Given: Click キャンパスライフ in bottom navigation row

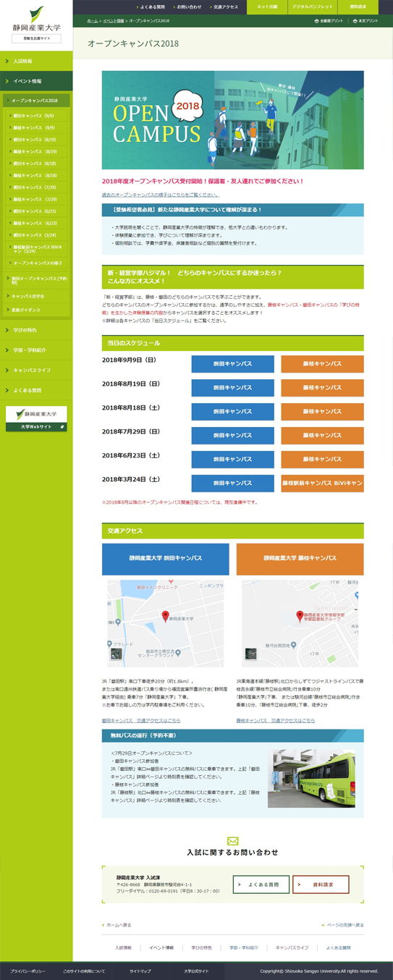Looking at the screenshot, I should click(x=292, y=947).
